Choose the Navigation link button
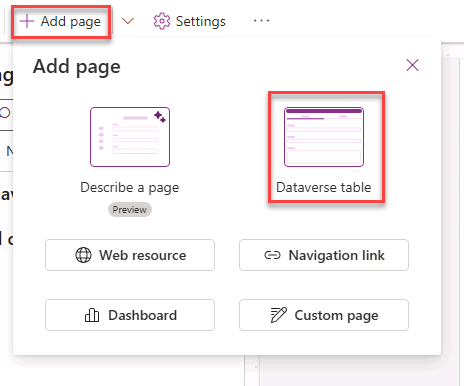The image size is (464, 386). (x=324, y=255)
